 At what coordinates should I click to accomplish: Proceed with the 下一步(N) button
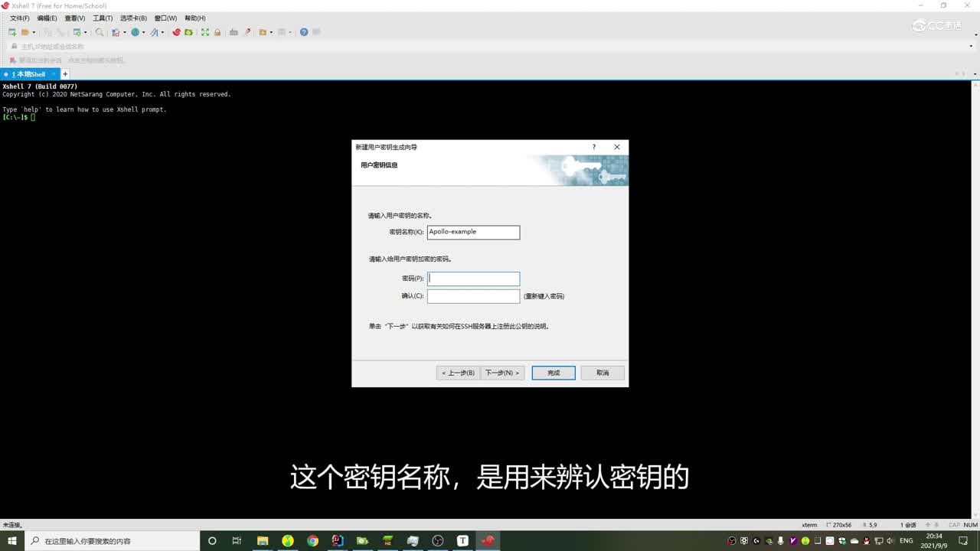502,373
